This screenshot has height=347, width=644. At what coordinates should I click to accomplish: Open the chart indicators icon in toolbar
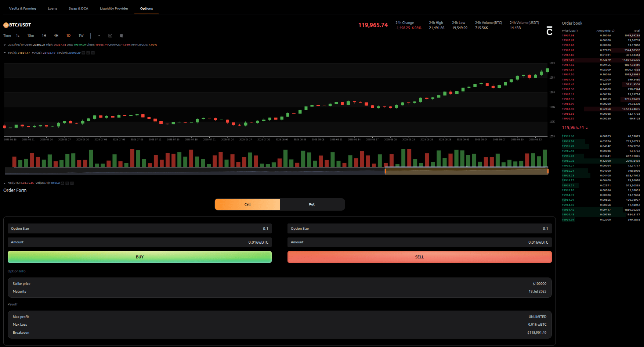pyautogui.click(x=110, y=36)
